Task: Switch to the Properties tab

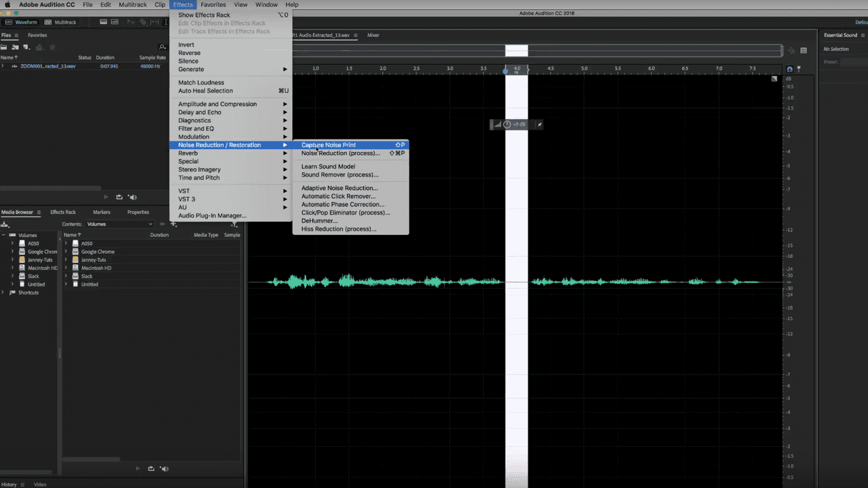Action: [138, 212]
